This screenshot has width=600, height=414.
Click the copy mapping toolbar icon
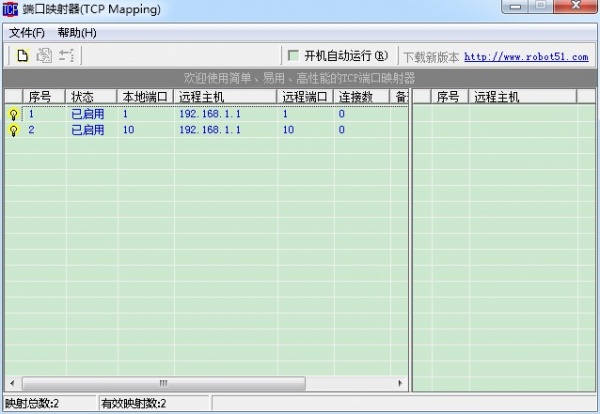44,56
